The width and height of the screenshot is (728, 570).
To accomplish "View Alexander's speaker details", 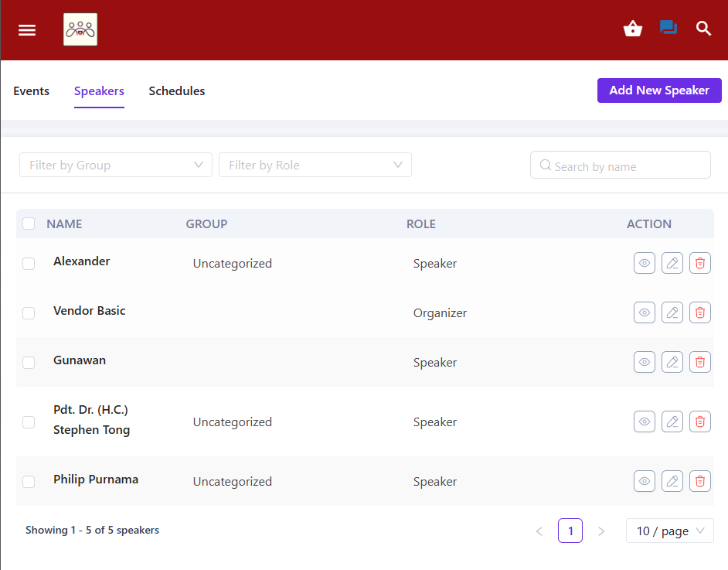I will [x=645, y=263].
